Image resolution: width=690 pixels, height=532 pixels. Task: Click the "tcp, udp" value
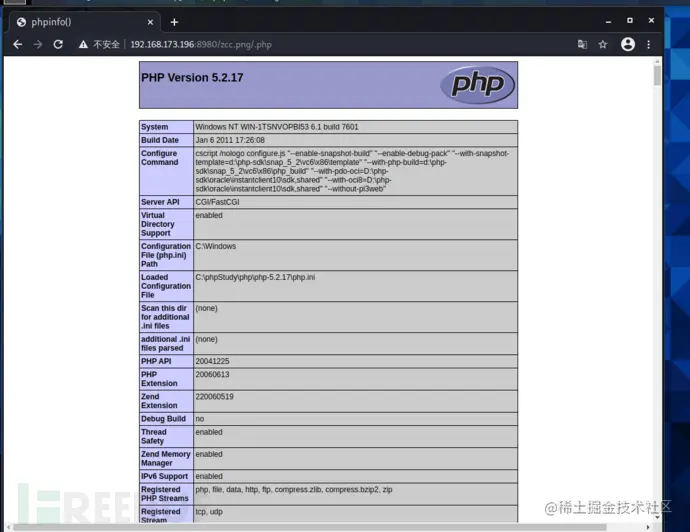(209, 512)
